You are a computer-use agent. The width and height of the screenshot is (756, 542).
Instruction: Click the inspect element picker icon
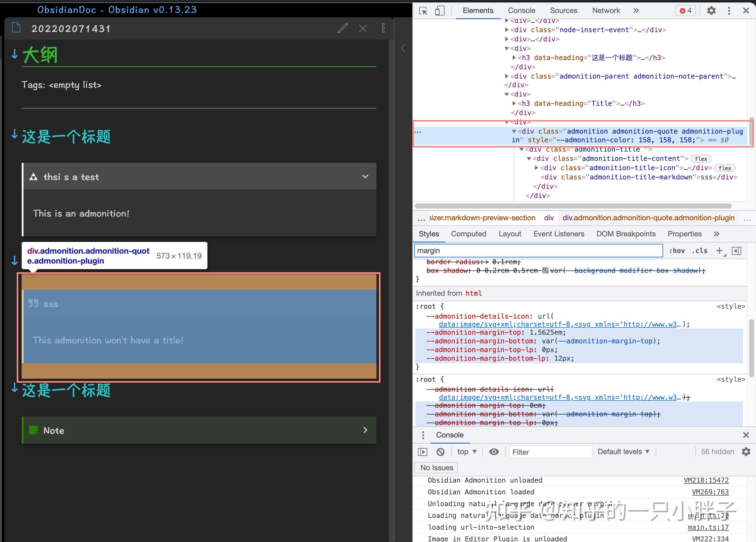(x=423, y=11)
